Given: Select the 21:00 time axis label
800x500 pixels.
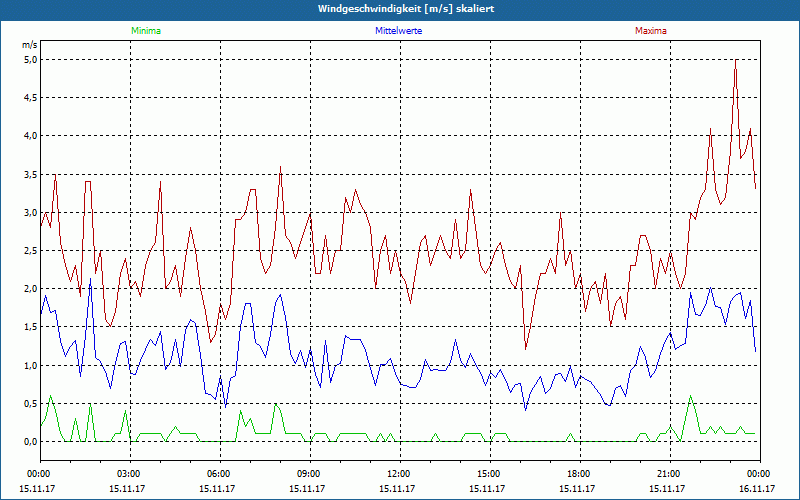Looking at the screenshot, I should (x=668, y=473).
